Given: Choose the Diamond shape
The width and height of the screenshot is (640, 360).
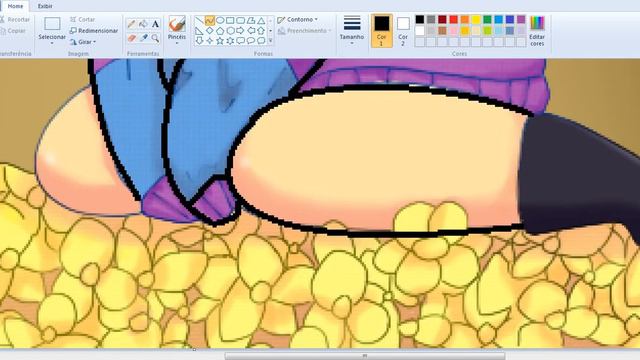Looking at the screenshot, I should click(x=209, y=31).
